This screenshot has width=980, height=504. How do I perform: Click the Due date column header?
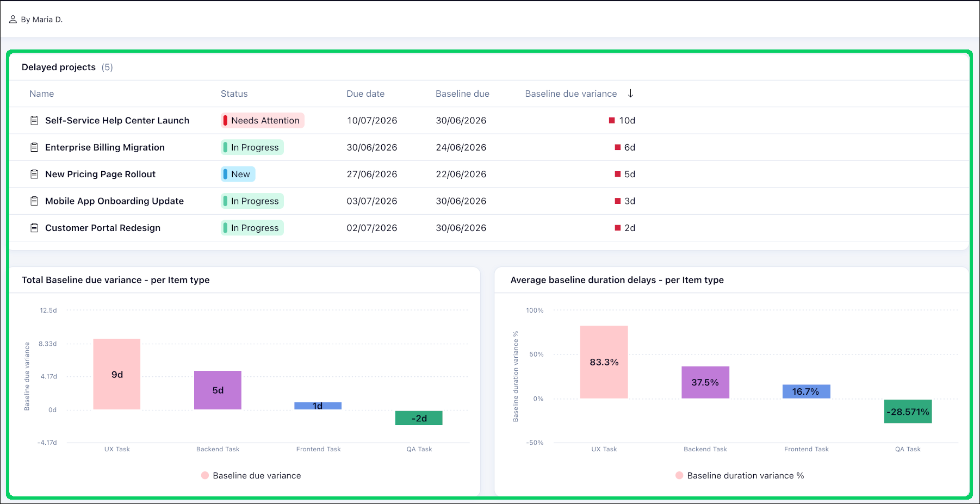tap(365, 94)
